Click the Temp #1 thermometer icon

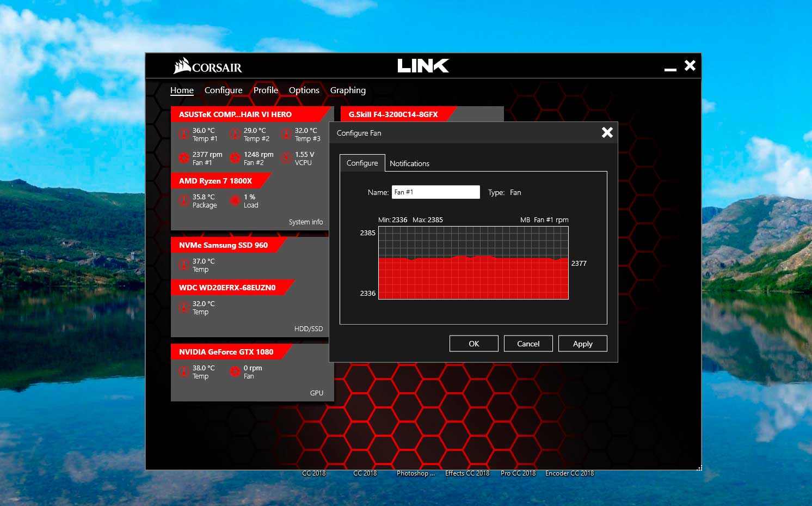tap(184, 134)
